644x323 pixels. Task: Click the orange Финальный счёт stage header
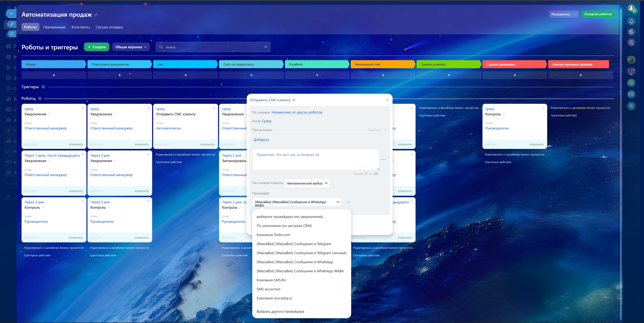point(382,64)
